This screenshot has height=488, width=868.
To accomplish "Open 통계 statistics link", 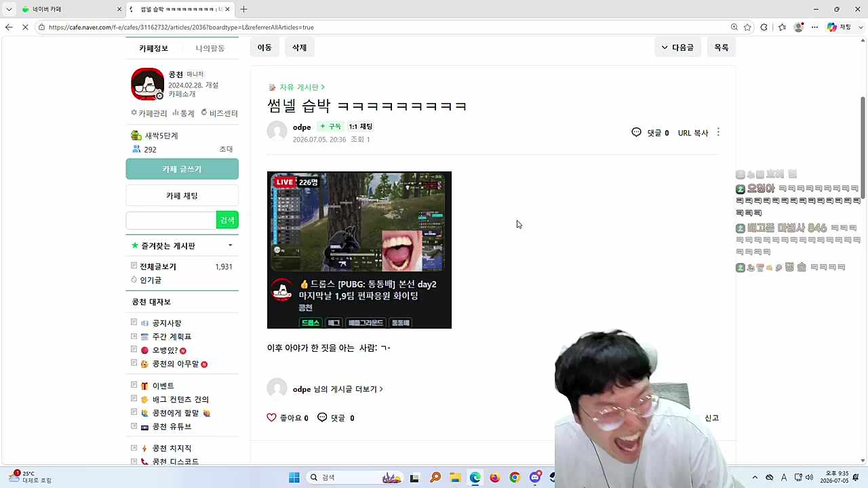I will click(x=183, y=113).
